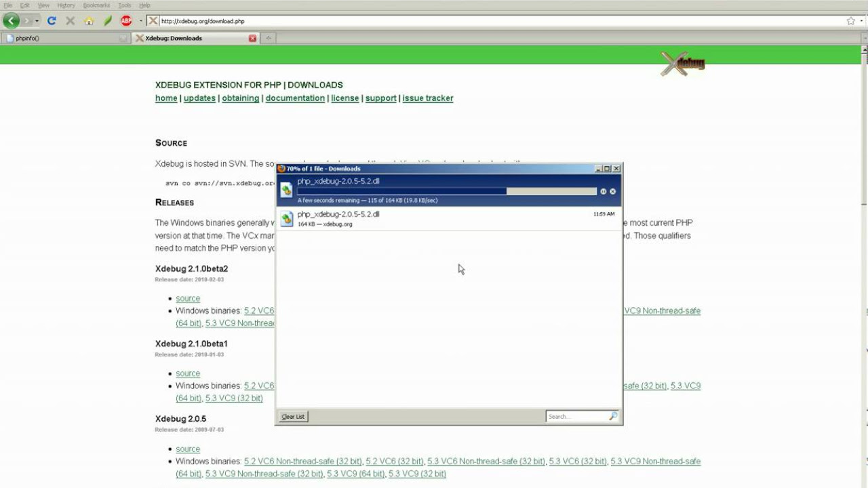The width and height of the screenshot is (868, 488).
Task: Open the Xdebug 2.1.0beta2 source link
Action: 188,298
